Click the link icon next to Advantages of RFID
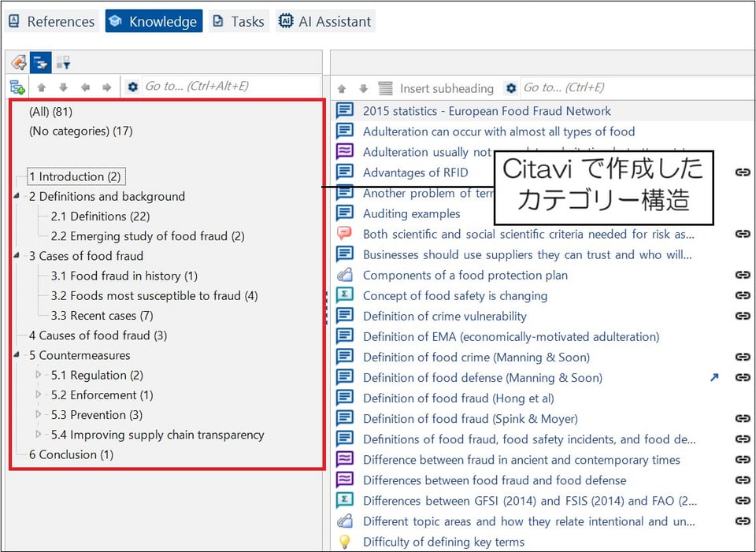This screenshot has height=552, width=756. (x=743, y=172)
